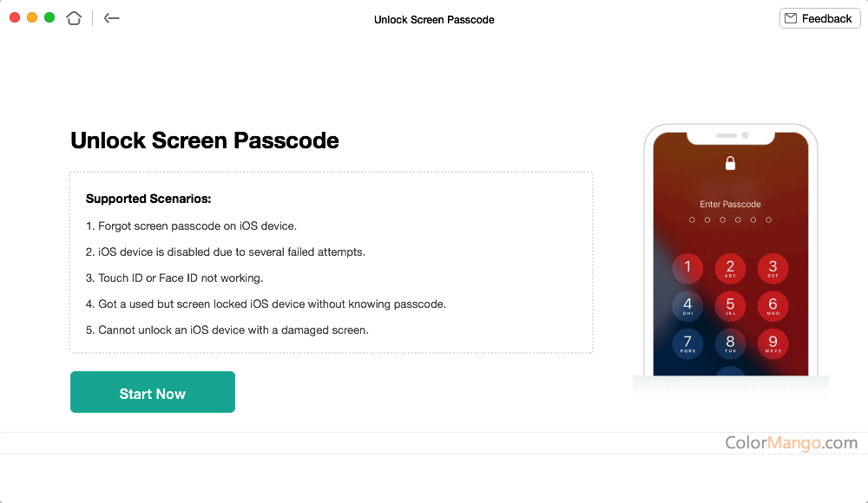Visit the ColorMango.com link
Viewport: 868px width, 503px height.
[x=791, y=442]
